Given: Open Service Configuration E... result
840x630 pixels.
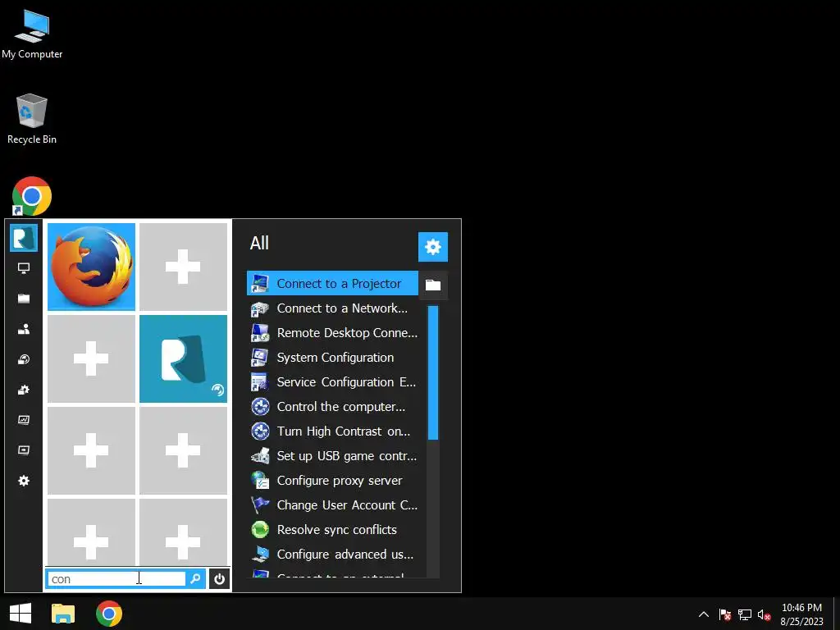Looking at the screenshot, I should tap(332, 382).
